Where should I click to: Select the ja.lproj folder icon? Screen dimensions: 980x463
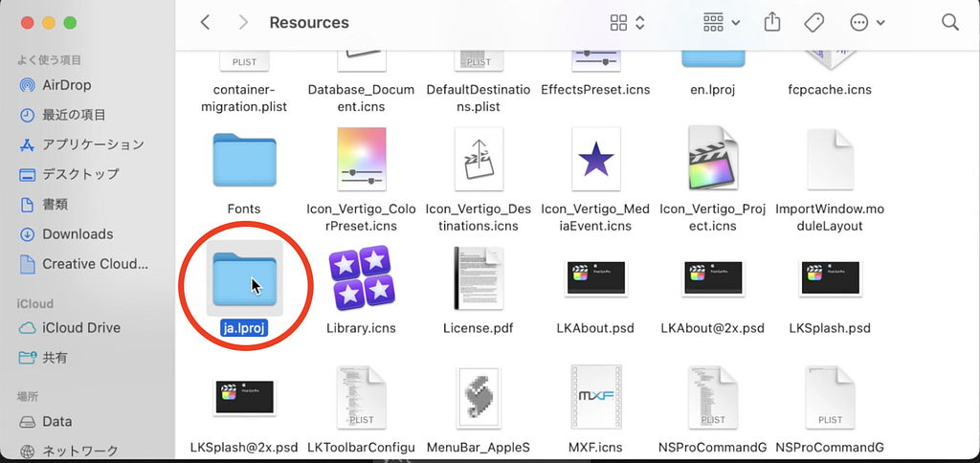(244, 278)
